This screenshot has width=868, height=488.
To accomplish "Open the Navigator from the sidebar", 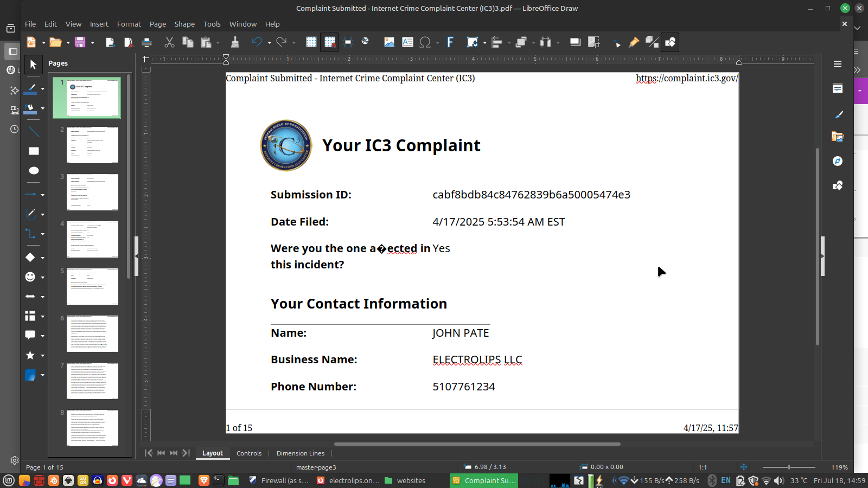I will click(x=838, y=161).
